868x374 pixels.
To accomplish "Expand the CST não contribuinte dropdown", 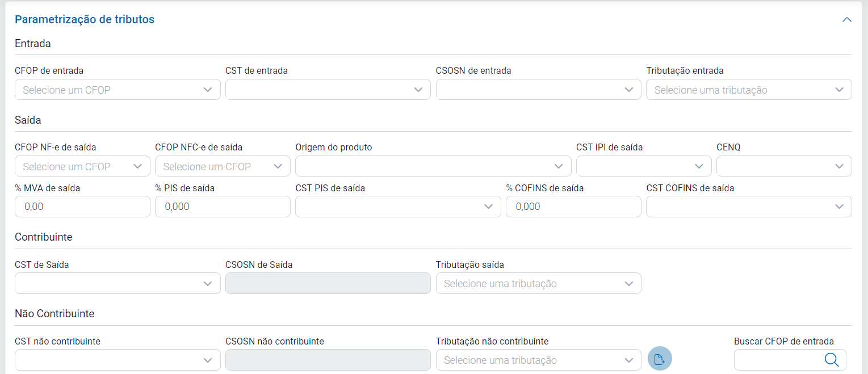I will (118, 360).
